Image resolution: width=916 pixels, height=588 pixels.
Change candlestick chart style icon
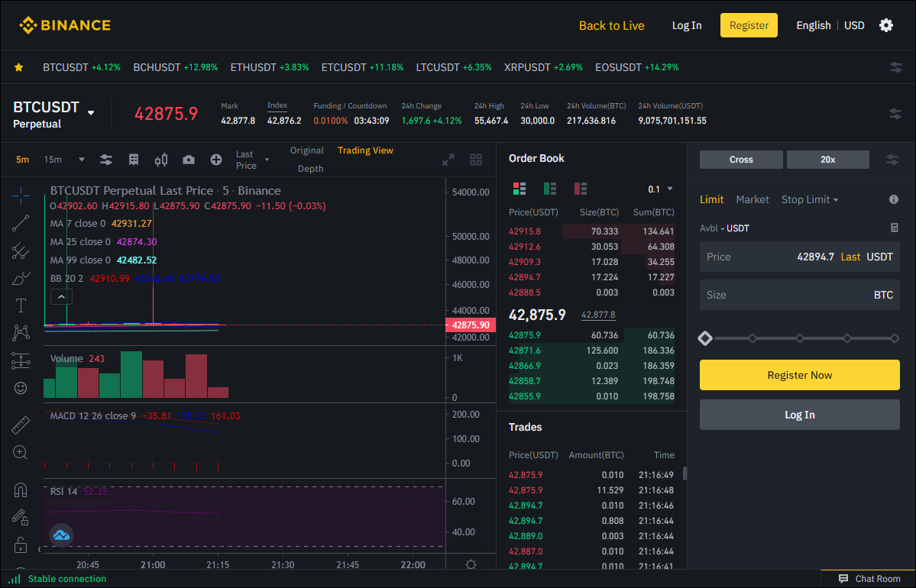[161, 160]
